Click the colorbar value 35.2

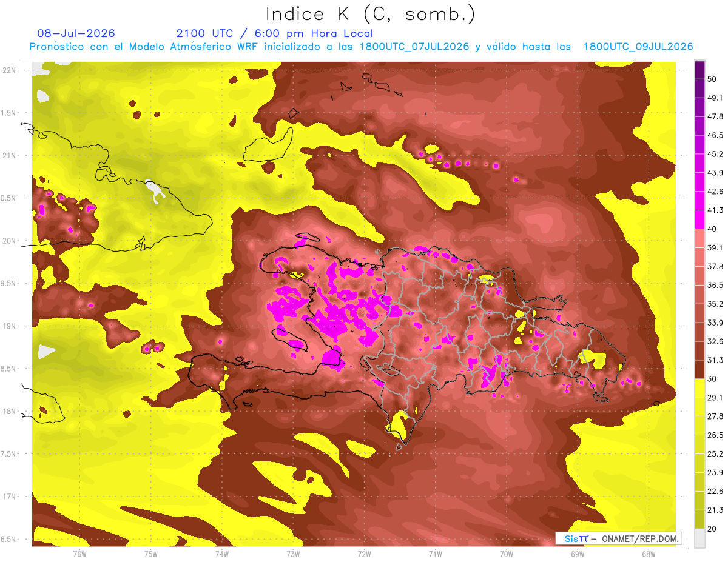click(x=715, y=304)
